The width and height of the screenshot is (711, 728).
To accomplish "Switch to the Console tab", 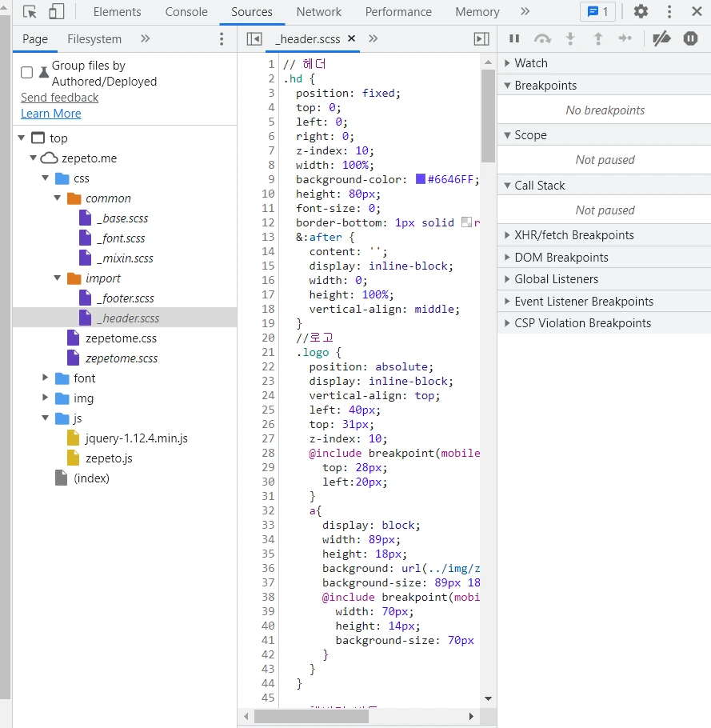I will click(x=186, y=12).
